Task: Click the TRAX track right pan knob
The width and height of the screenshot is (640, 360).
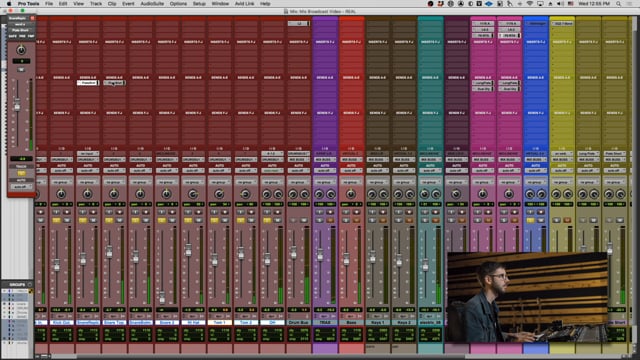Action: click(331, 194)
